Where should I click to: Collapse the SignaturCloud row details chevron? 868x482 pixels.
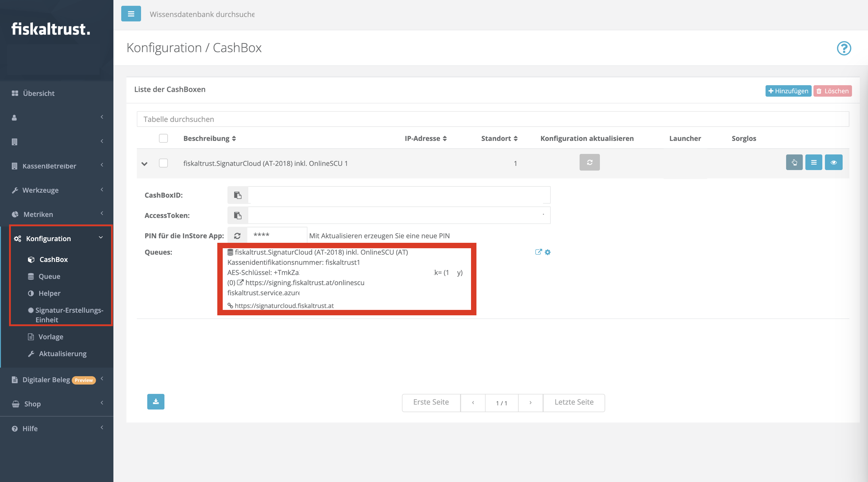click(144, 164)
